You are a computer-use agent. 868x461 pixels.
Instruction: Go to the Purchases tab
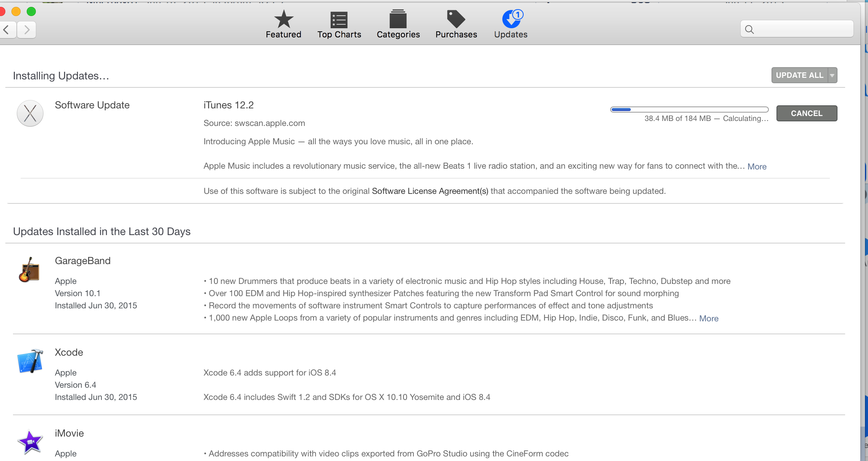pyautogui.click(x=456, y=24)
